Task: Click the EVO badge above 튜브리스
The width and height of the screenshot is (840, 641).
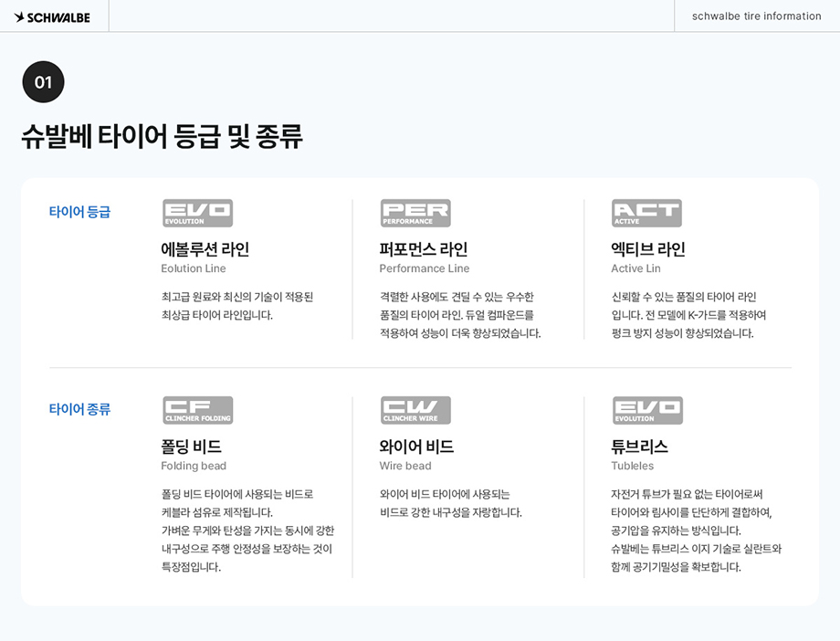Action: click(647, 410)
